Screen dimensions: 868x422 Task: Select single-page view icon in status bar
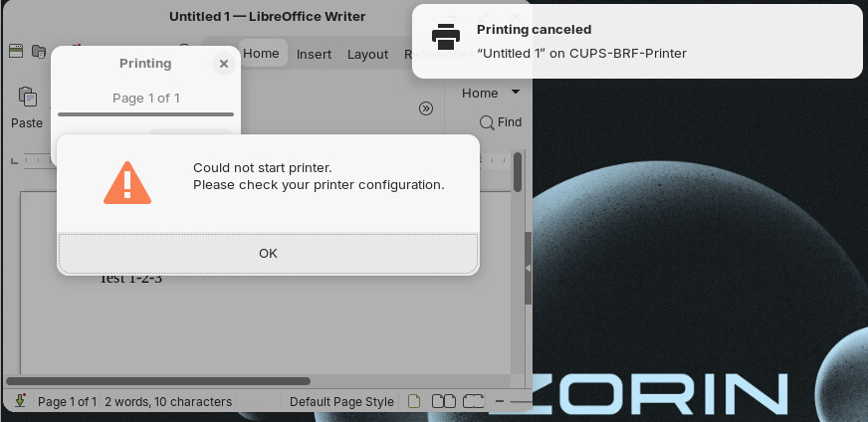coord(414,401)
